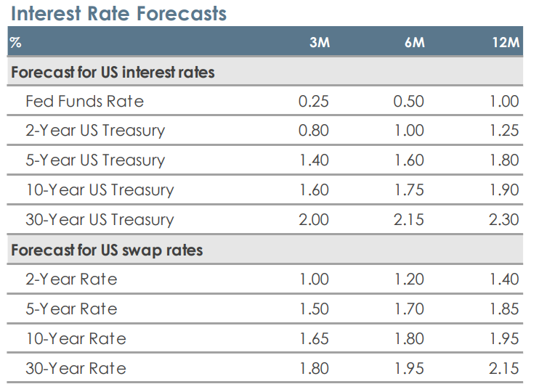Click the 12M column header
This screenshot has height=392, width=539.
coord(506,42)
